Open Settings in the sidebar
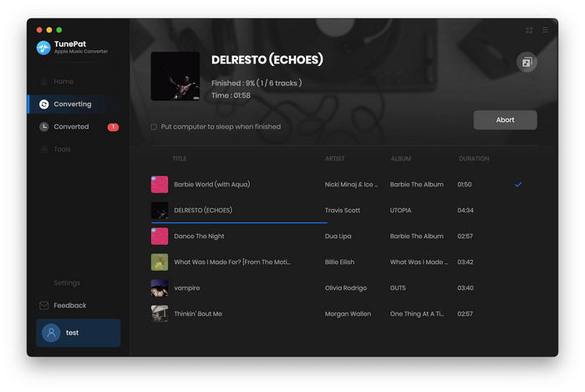 (x=67, y=283)
